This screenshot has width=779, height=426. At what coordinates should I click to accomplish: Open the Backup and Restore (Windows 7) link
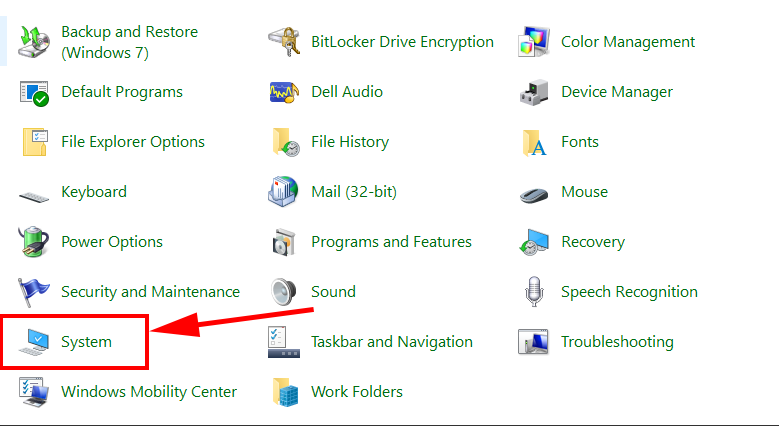(x=129, y=42)
